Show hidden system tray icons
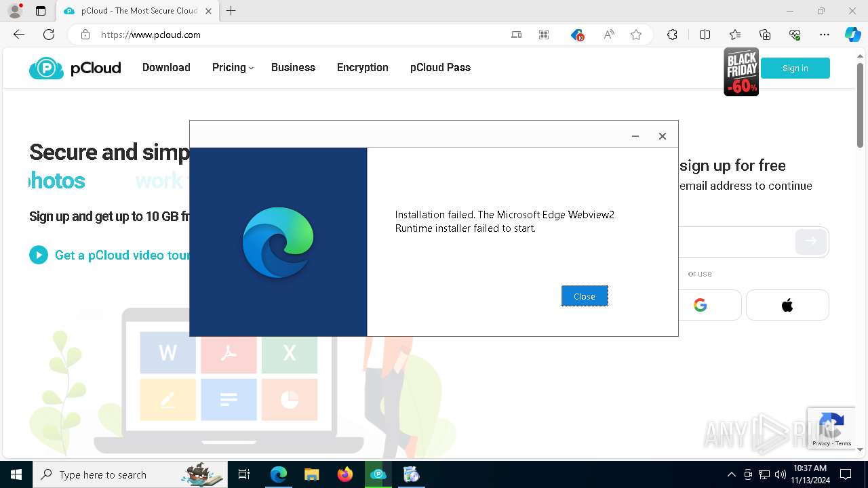868x488 pixels. pyautogui.click(x=731, y=474)
